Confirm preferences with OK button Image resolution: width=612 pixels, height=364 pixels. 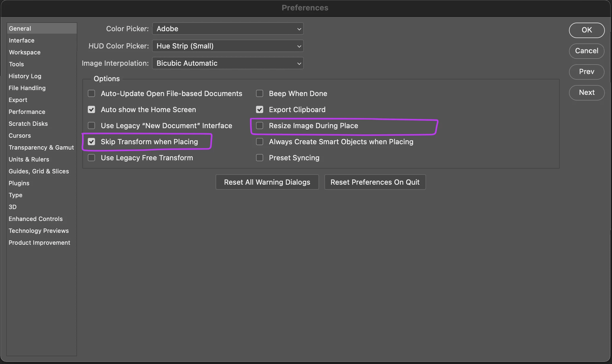(586, 30)
